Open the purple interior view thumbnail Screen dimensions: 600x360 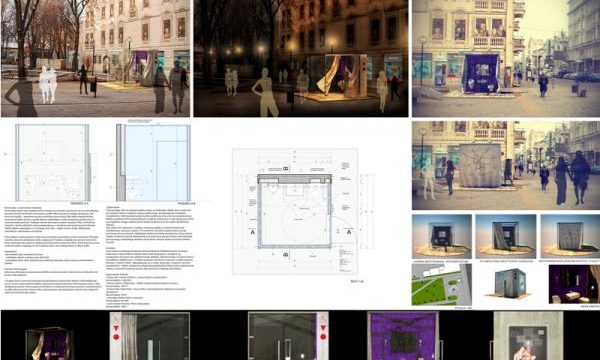[x=574, y=284]
